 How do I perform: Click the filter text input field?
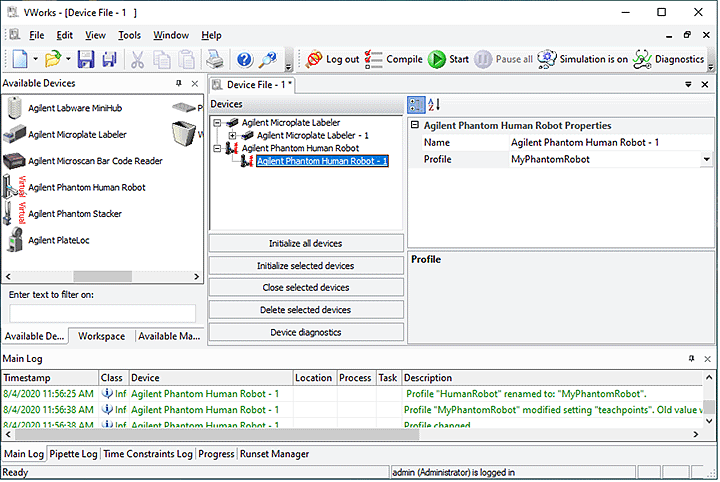[x=102, y=314]
